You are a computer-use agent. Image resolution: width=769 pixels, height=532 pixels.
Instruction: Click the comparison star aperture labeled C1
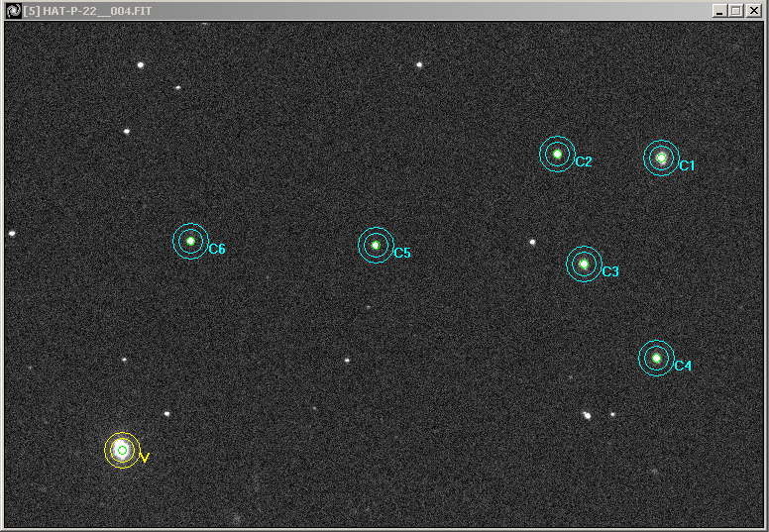coord(661,158)
